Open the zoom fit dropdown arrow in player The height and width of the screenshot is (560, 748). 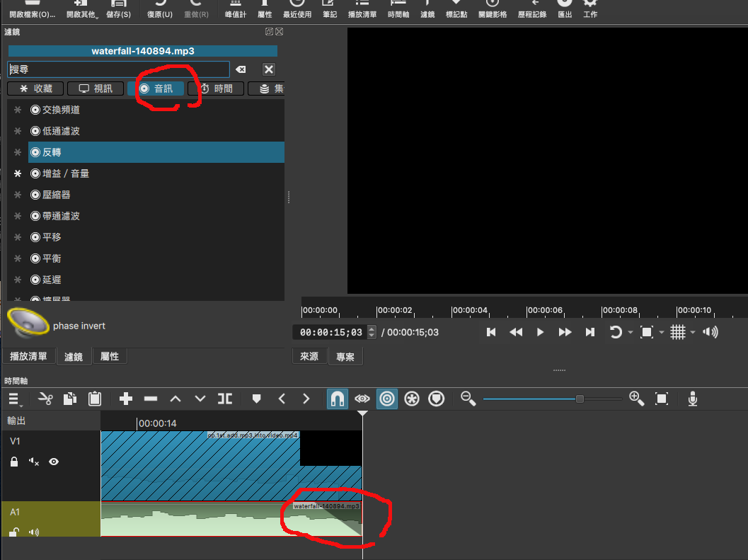pos(662,333)
